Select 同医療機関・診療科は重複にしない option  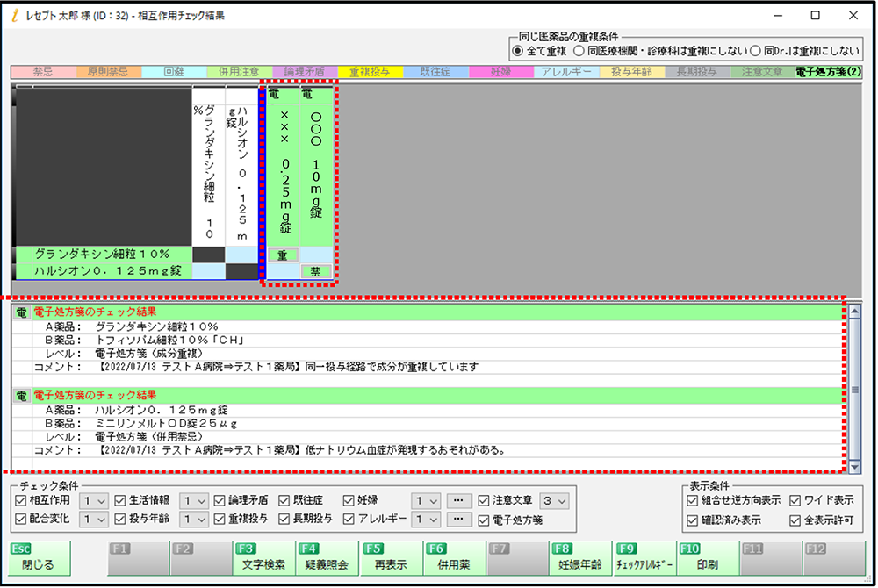[579, 51]
